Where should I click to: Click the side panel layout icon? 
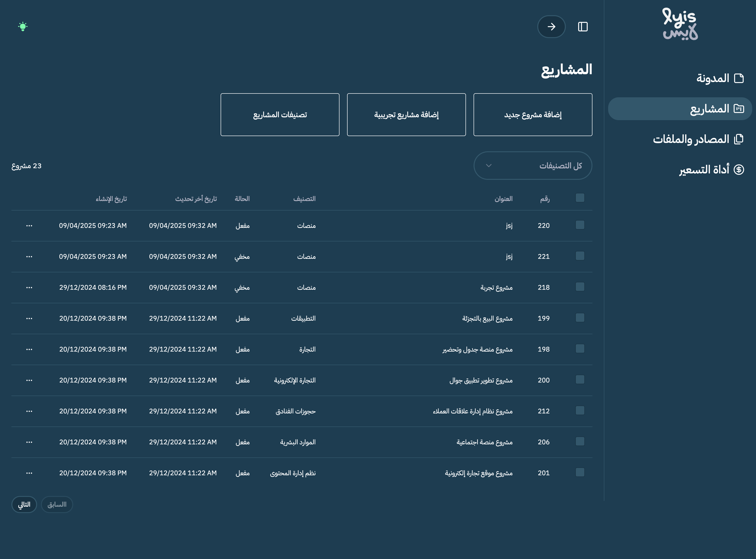click(583, 26)
